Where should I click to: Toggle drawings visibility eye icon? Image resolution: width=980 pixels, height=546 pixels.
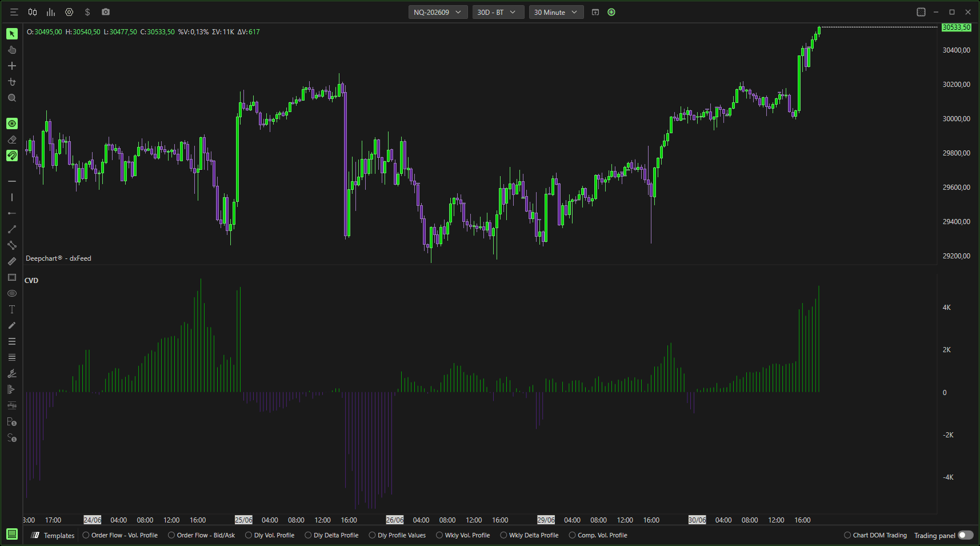(12, 123)
